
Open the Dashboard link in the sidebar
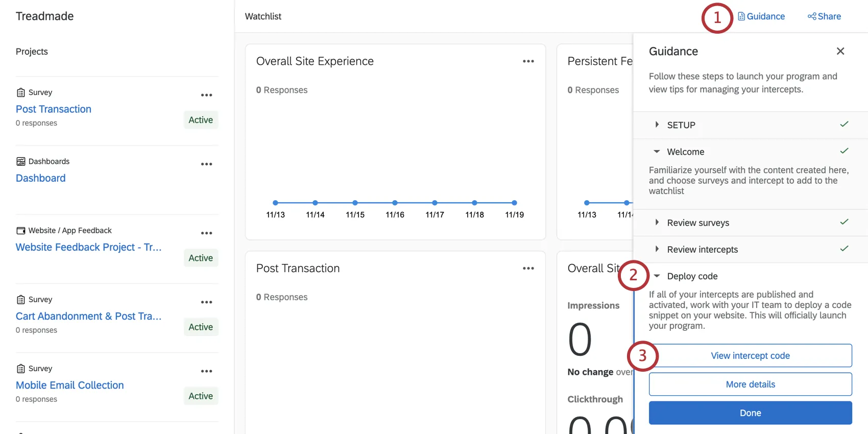point(40,178)
